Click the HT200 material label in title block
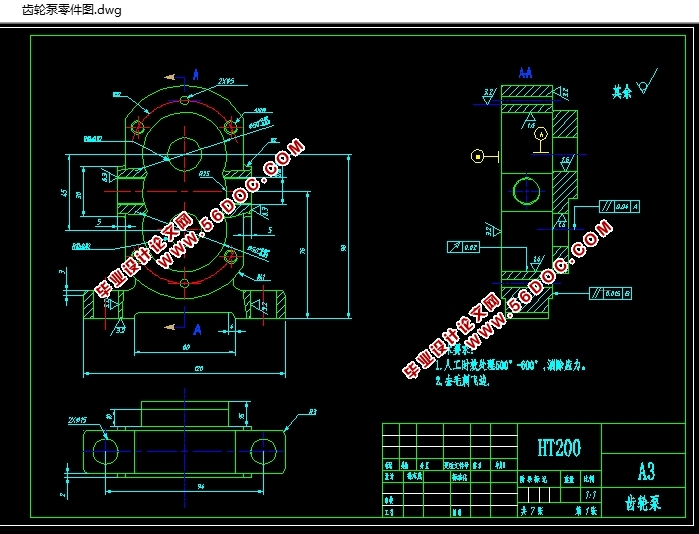The width and height of the screenshot is (699, 534). point(558,447)
